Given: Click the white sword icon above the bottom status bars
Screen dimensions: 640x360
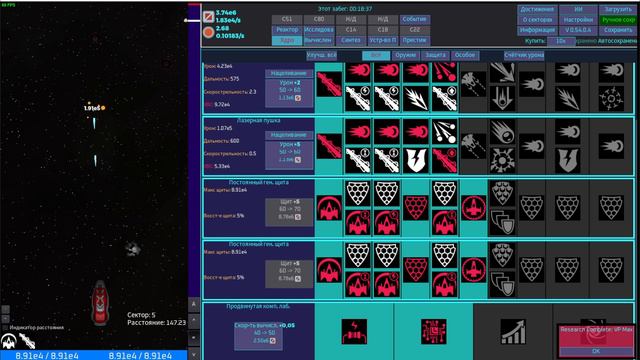Looking at the screenshot, I should click(x=27, y=341).
